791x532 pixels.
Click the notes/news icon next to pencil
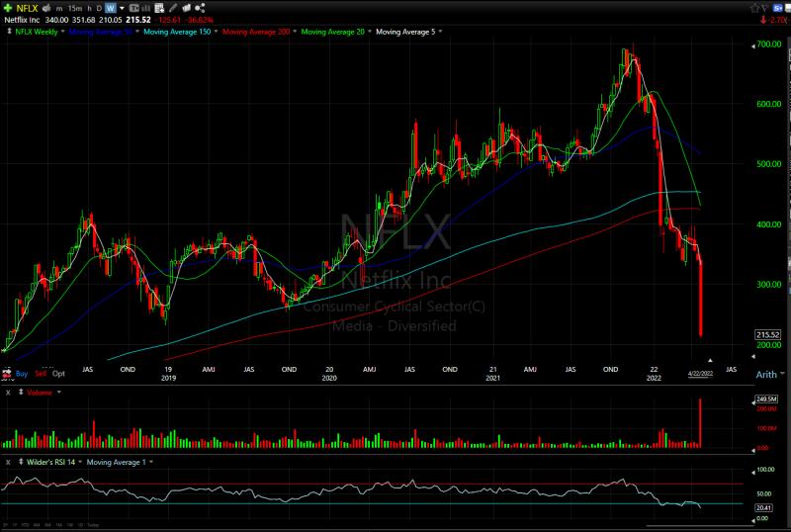tap(186, 8)
